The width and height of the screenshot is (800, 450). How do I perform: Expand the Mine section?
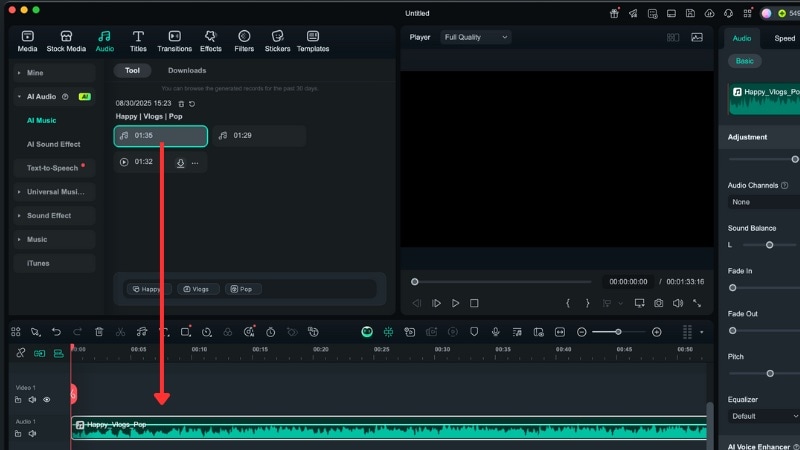pyautogui.click(x=19, y=73)
